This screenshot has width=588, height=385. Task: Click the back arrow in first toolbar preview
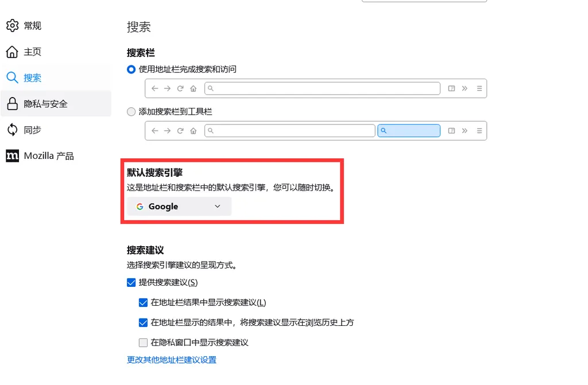(x=154, y=88)
